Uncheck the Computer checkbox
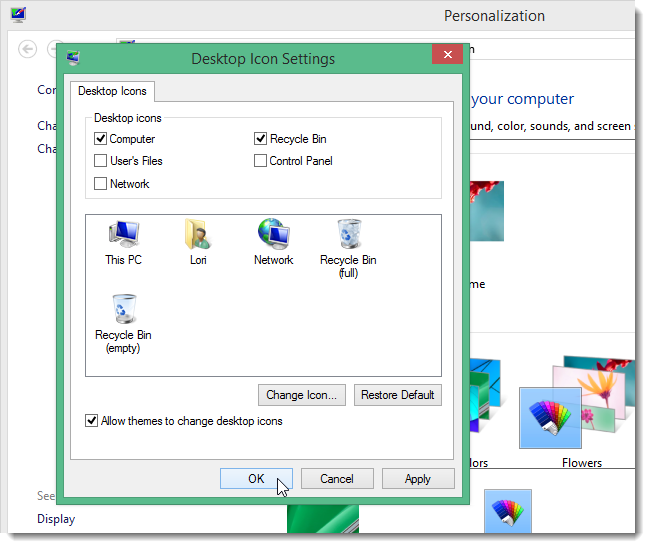 (x=100, y=138)
